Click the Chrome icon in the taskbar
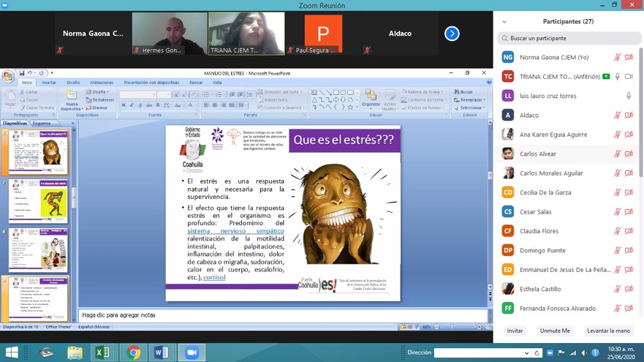This screenshot has width=644, height=362. pos(133,352)
